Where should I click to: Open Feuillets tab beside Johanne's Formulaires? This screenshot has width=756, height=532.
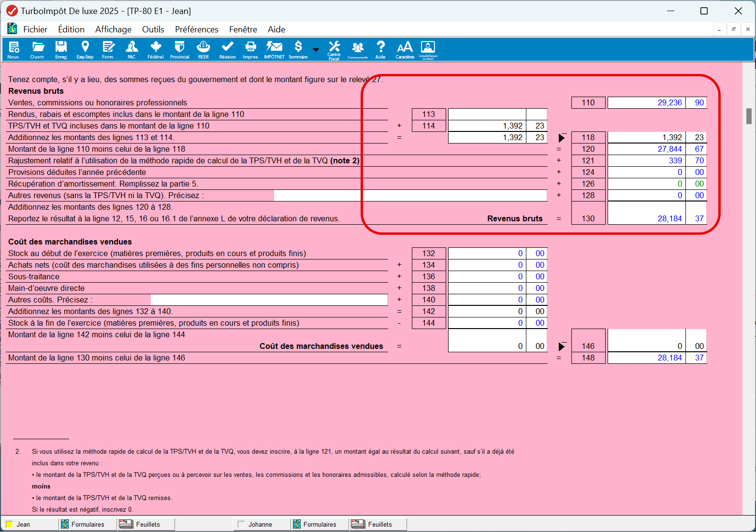tap(379, 524)
